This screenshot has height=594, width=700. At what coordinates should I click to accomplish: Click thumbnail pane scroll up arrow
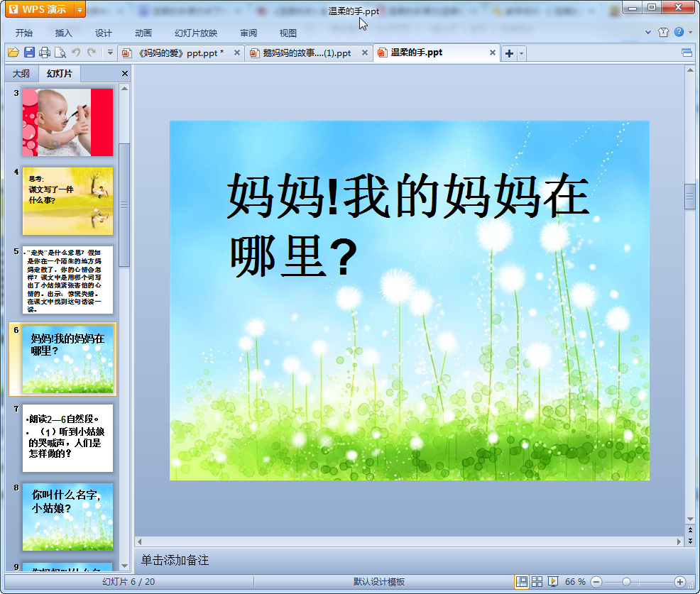[124, 89]
